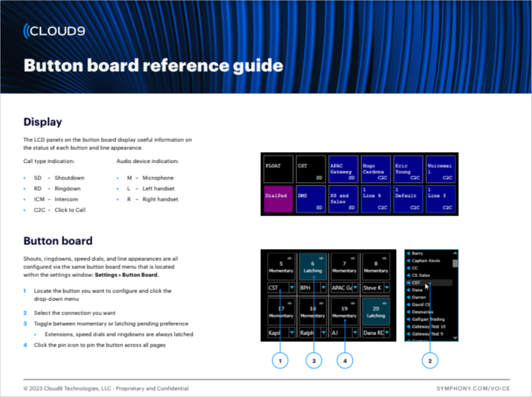Click the "Display" section heading
Screen dimensions: 532x397
coord(43,122)
